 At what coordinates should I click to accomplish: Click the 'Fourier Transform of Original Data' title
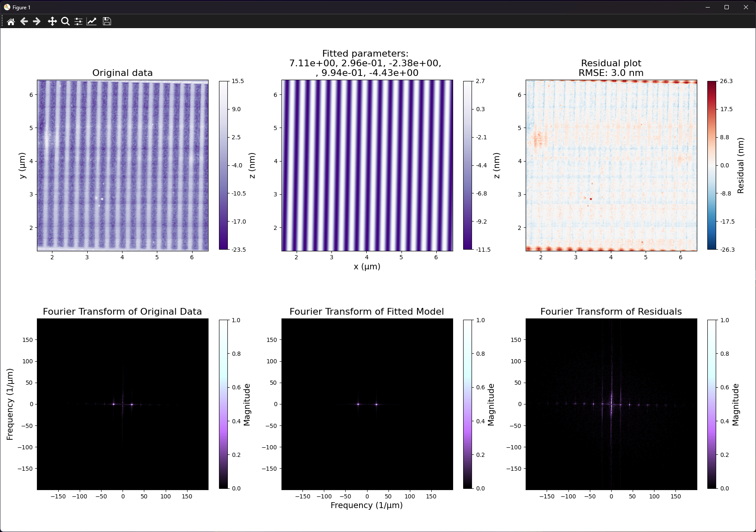coord(122,312)
